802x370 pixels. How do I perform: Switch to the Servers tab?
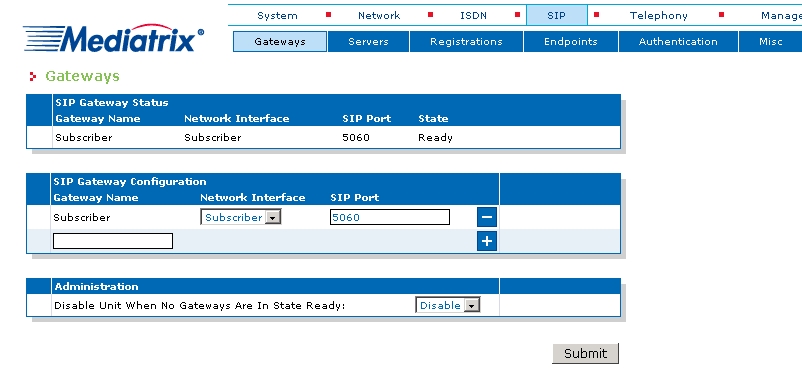(x=368, y=41)
